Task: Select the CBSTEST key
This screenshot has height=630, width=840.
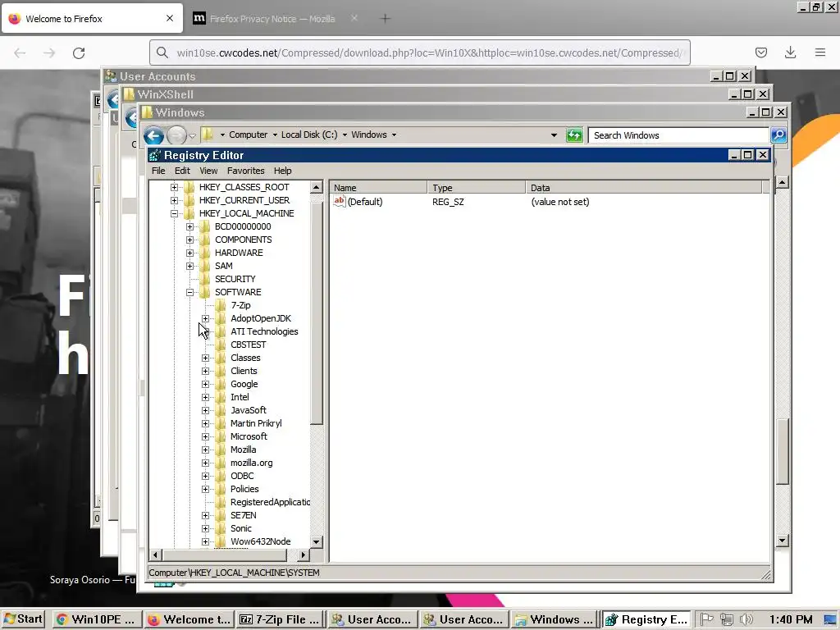Action: click(x=248, y=345)
